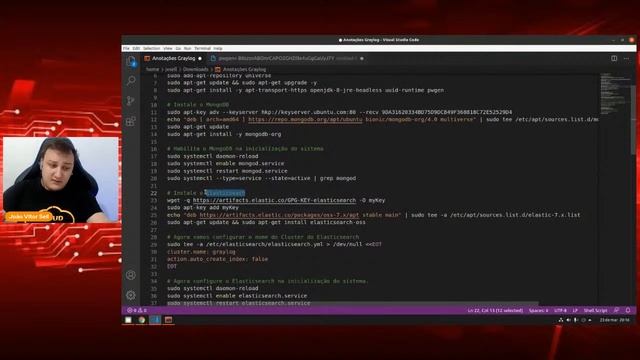Click the LF end-of-line status entry
This screenshot has height=360, width=640.
pos(575,311)
